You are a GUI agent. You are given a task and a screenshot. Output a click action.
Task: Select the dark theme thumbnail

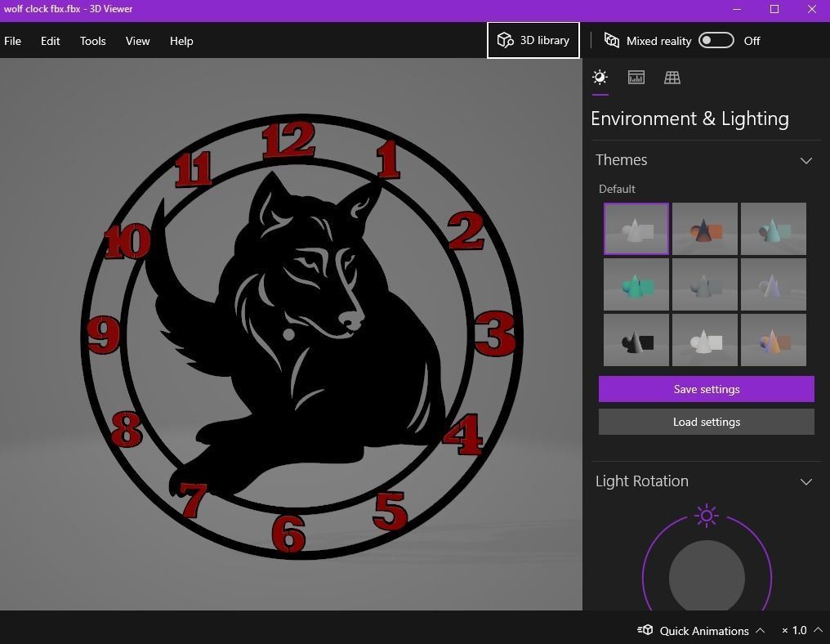(636, 339)
